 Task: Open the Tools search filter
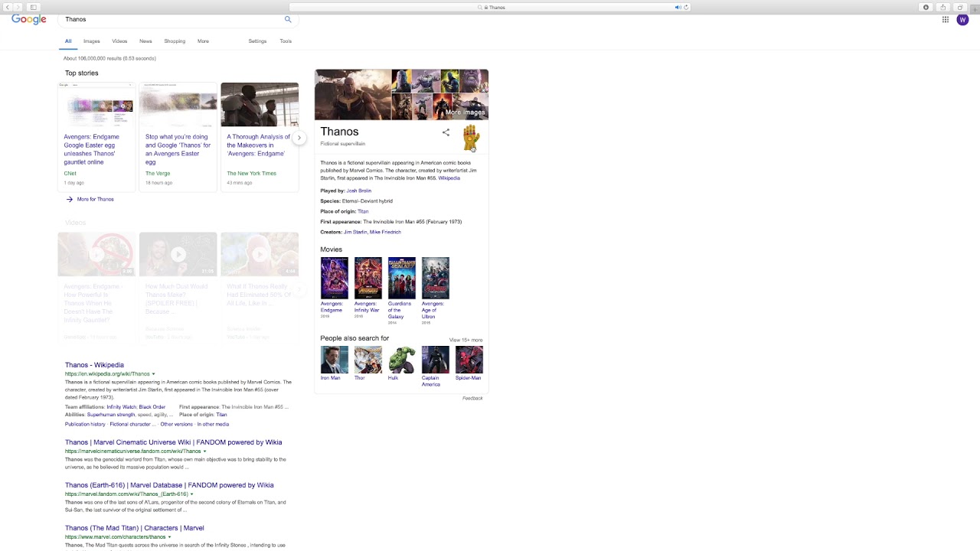coord(286,41)
